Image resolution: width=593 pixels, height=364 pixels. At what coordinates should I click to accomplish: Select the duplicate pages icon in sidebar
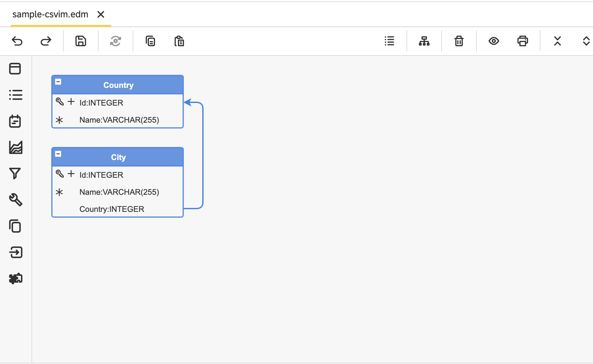click(15, 226)
